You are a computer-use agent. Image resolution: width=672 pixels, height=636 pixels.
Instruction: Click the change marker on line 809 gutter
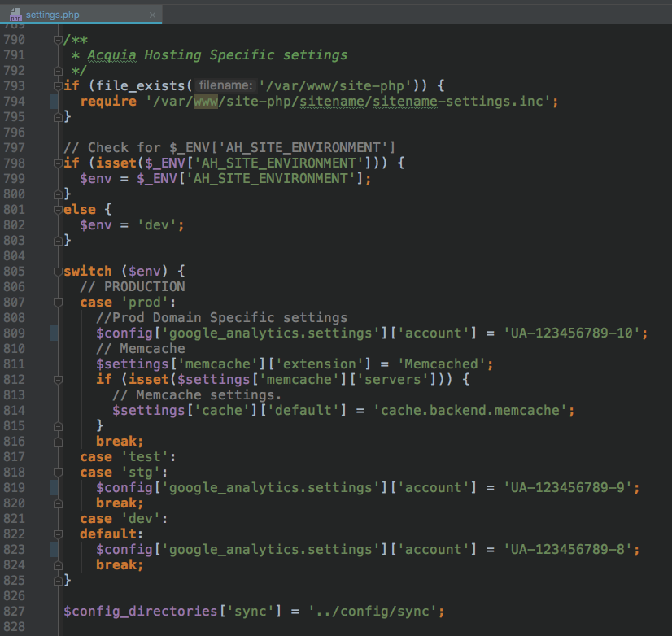tap(54, 333)
